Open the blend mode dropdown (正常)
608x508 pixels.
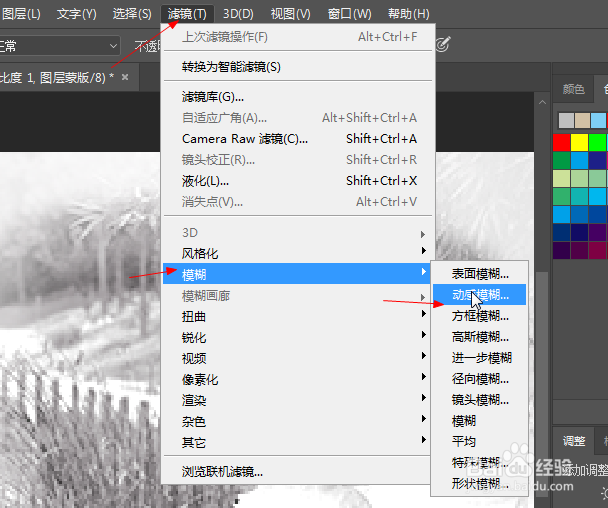pyautogui.click(x=59, y=46)
